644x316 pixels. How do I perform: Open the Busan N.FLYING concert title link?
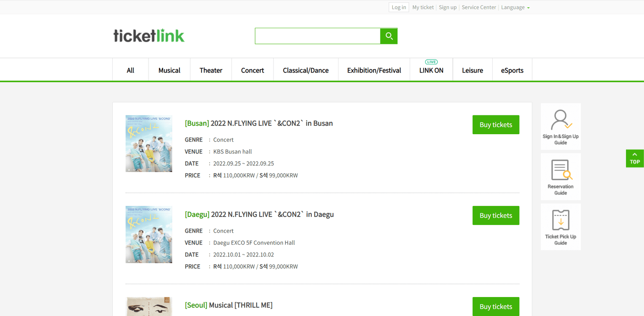(x=259, y=123)
